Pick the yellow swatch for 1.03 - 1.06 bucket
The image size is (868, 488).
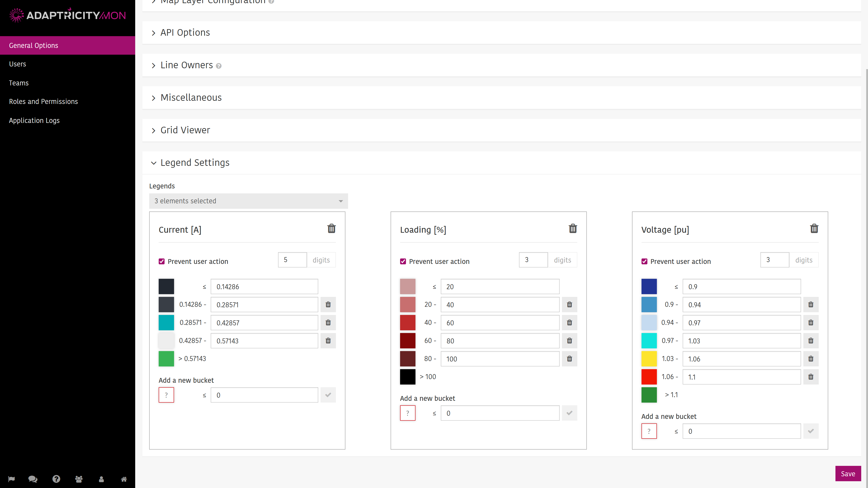[x=649, y=359]
